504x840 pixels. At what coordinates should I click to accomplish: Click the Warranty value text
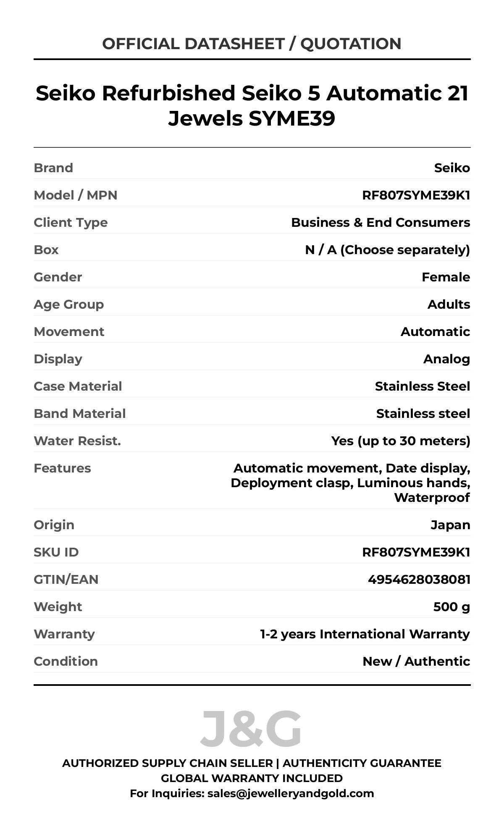coord(365,634)
